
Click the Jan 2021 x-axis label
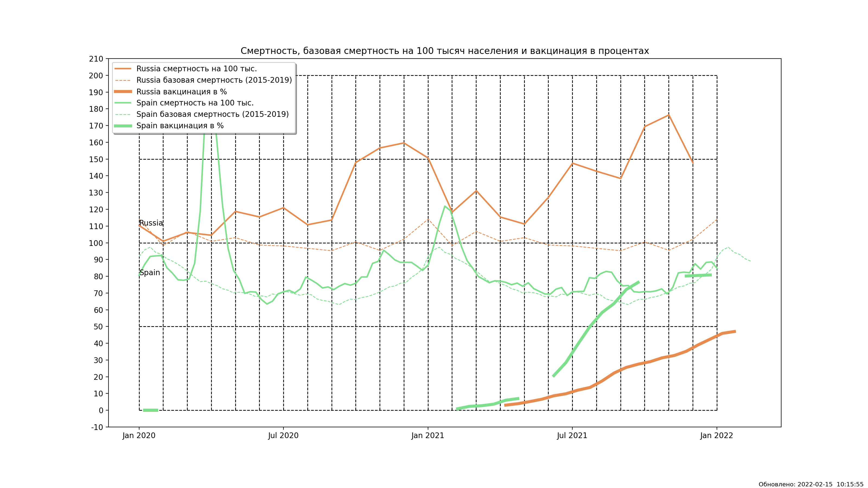pyautogui.click(x=427, y=436)
